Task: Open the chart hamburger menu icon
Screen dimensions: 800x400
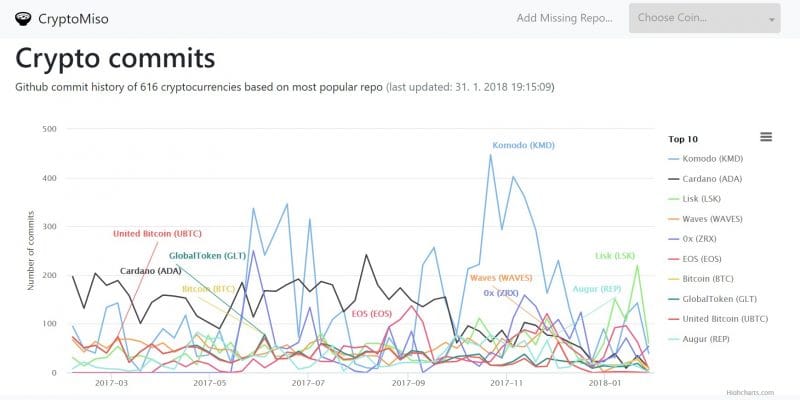Action: click(766, 137)
